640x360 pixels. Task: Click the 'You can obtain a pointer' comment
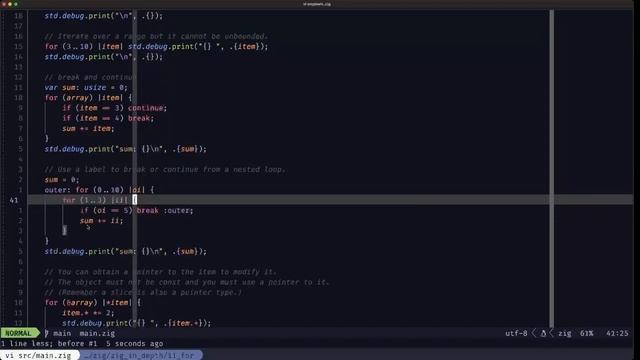pos(160,272)
